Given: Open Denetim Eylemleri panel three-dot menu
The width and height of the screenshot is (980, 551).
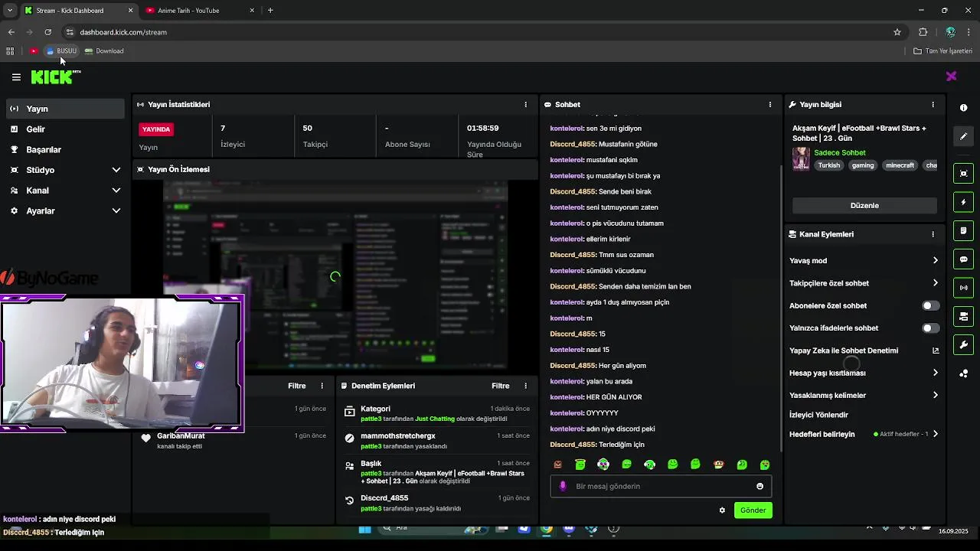Looking at the screenshot, I should point(525,386).
